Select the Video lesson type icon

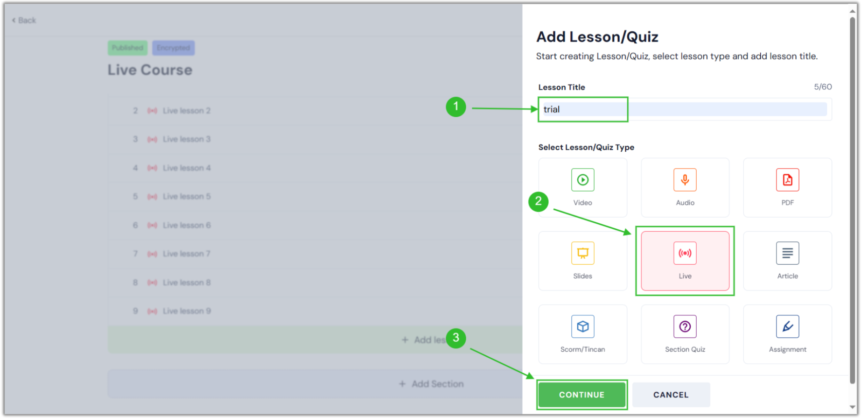[582, 187]
